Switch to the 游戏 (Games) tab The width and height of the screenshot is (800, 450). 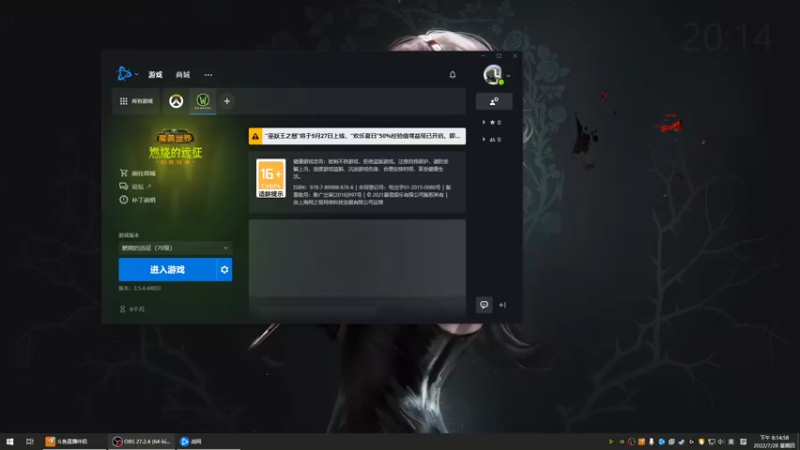pos(155,74)
